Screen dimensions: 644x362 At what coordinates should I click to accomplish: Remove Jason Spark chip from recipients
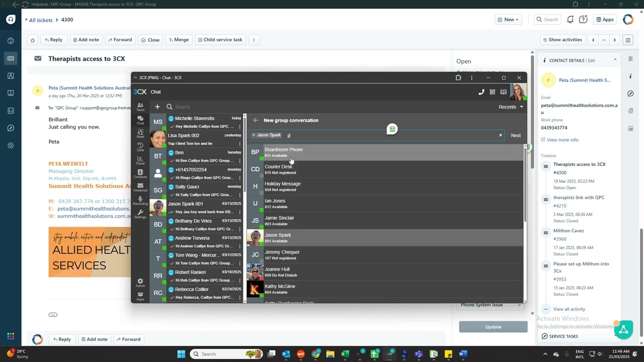click(x=254, y=135)
